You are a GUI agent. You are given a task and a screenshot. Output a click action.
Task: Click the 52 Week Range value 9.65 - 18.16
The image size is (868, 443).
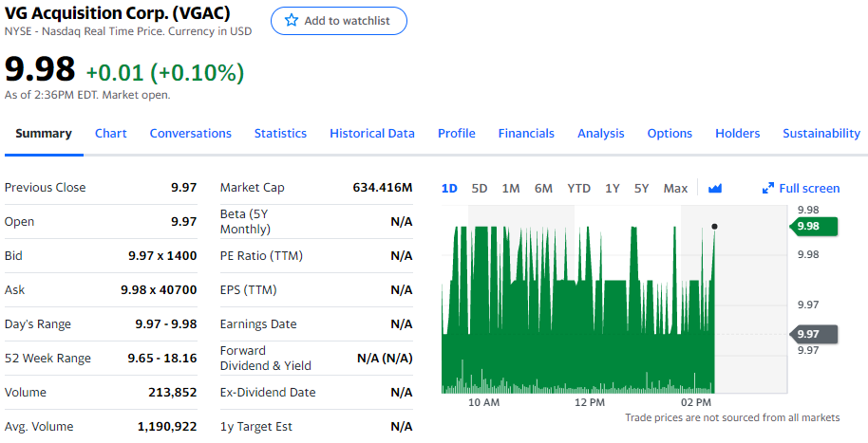pos(162,359)
